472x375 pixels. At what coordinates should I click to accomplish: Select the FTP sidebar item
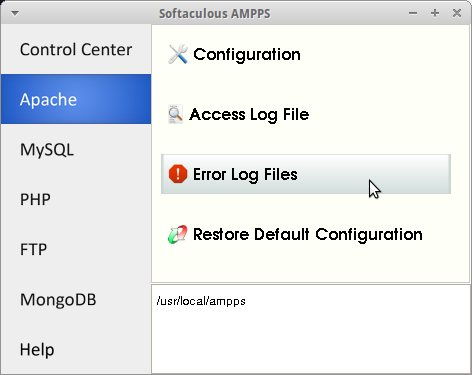(x=76, y=249)
